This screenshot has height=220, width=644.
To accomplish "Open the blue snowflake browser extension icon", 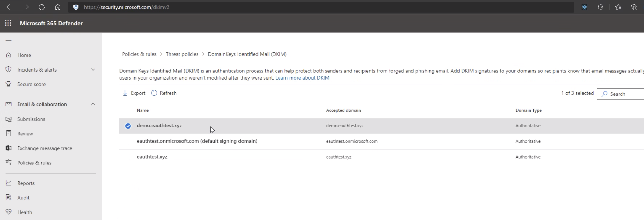I will pos(584,7).
